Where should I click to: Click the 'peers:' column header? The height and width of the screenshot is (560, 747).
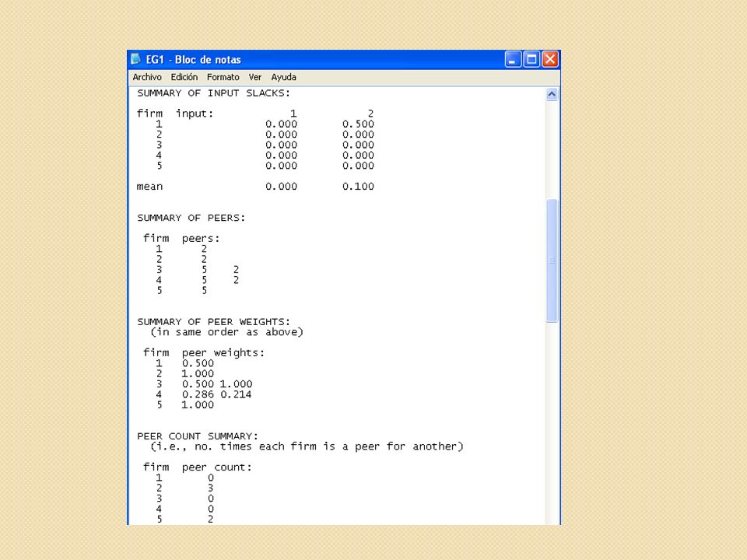201,239
